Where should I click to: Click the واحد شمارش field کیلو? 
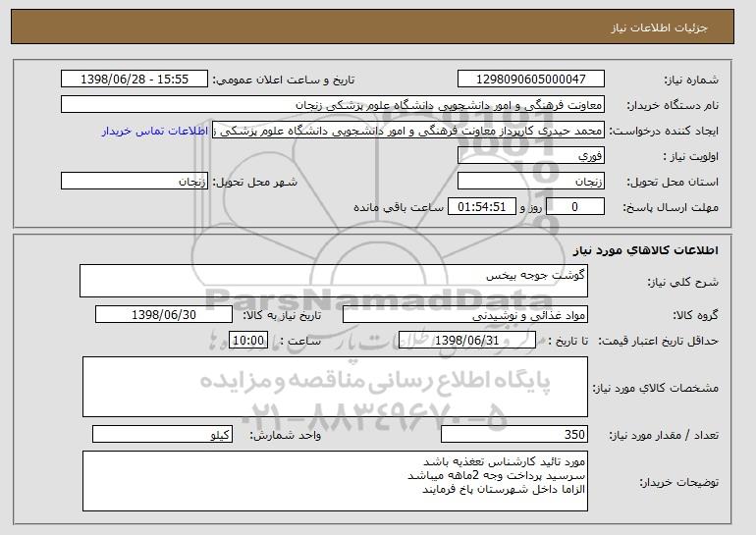tap(162, 434)
